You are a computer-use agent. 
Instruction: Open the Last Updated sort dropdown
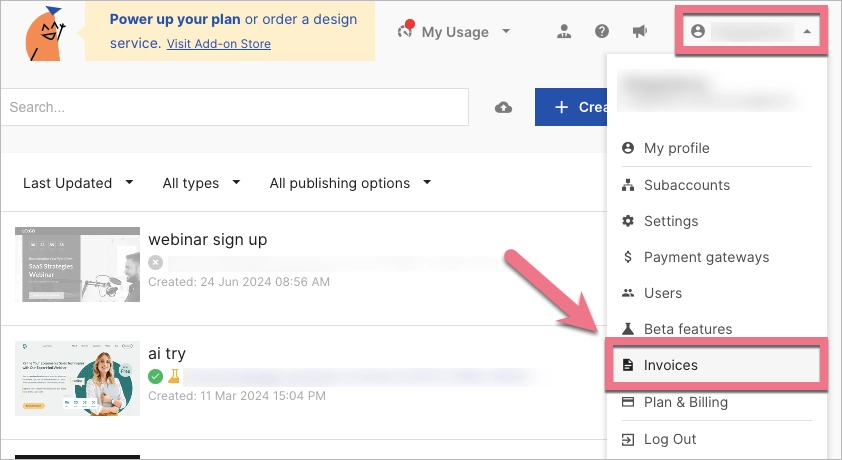pyautogui.click(x=78, y=183)
